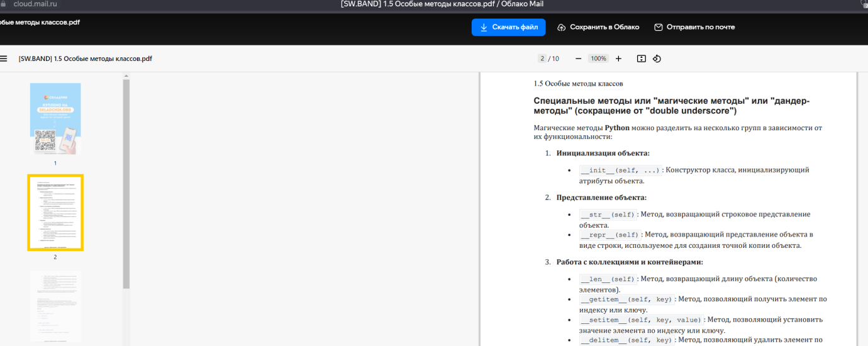Viewport: 868px width, 346px height.
Task: Click the Отправить по почте text
Action: (701, 27)
